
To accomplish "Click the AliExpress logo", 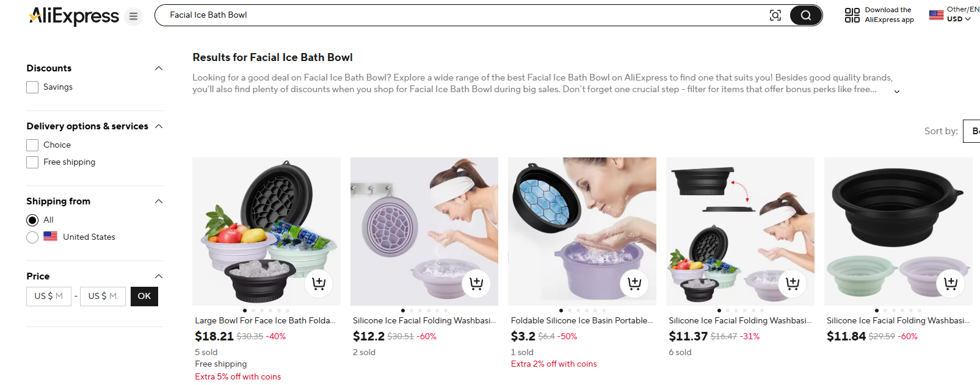I will (73, 16).
